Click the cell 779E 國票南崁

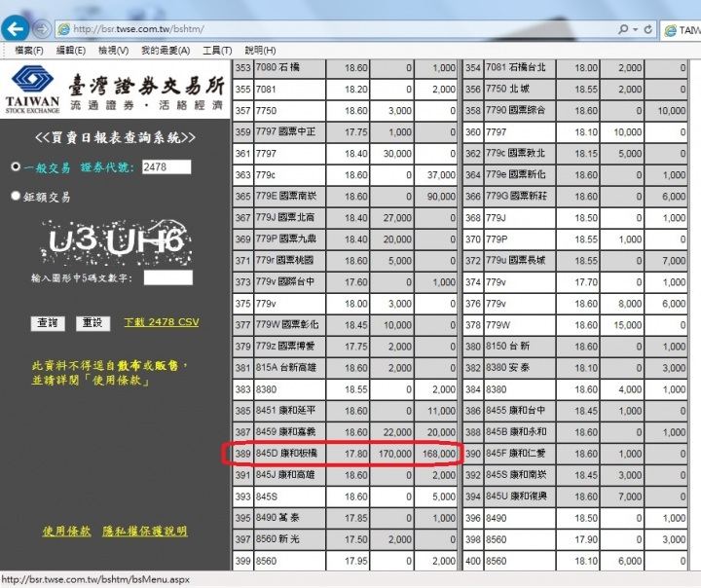coord(290,196)
